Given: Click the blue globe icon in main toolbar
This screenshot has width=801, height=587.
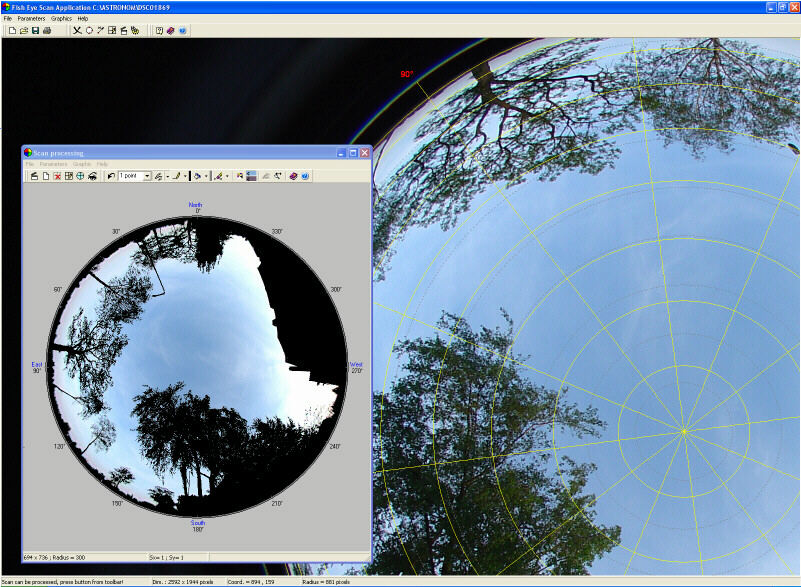Looking at the screenshot, I should (182, 31).
